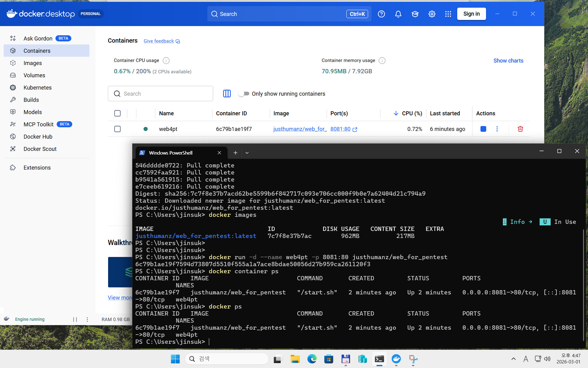Open the justhumanz/web_for_ image link

(300, 129)
